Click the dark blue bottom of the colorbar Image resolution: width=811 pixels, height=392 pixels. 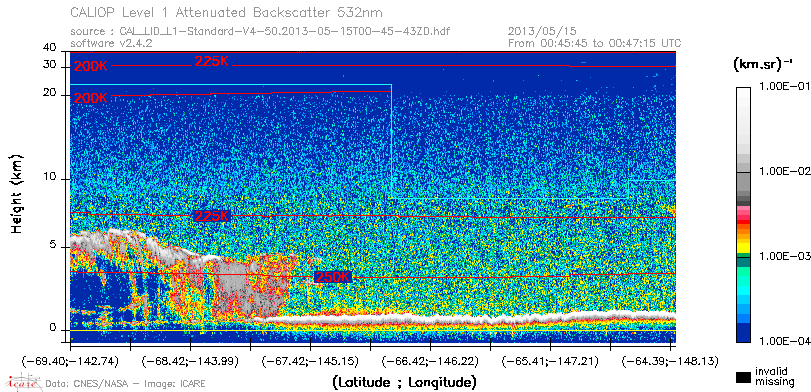[743, 334]
